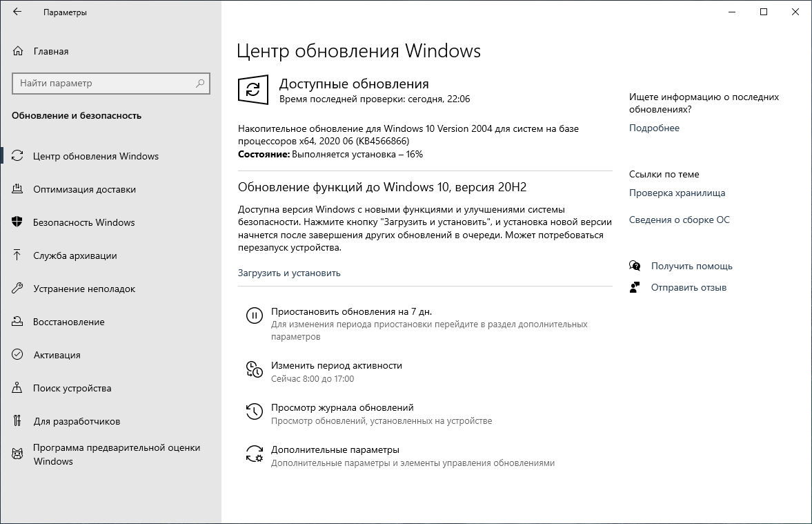This screenshot has width=812, height=524.
Task: Click Проверка хранилища link
Action: (x=677, y=193)
